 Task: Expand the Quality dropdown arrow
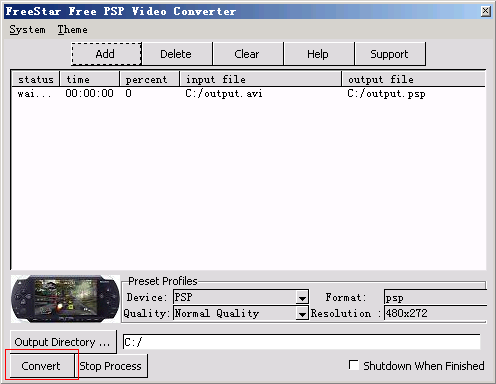click(x=302, y=313)
